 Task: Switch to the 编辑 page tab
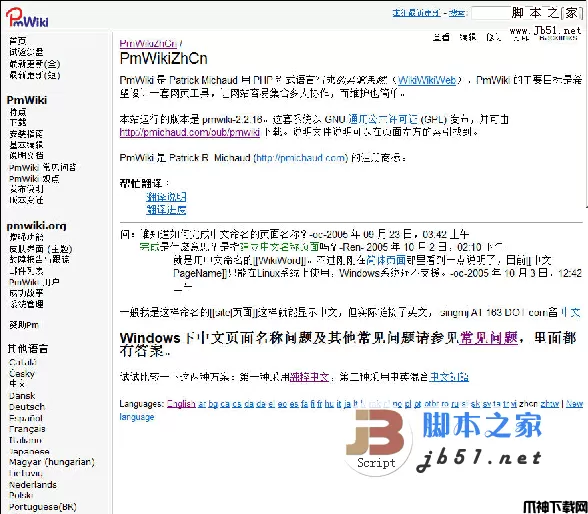pos(468,37)
